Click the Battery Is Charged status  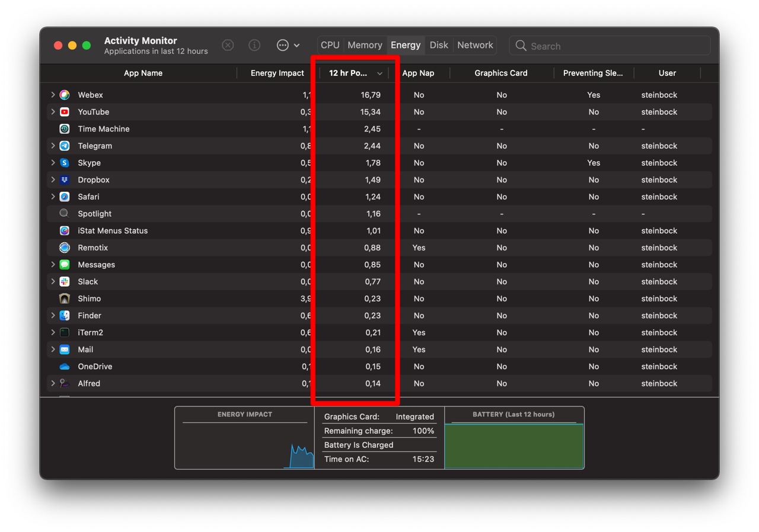(359, 445)
